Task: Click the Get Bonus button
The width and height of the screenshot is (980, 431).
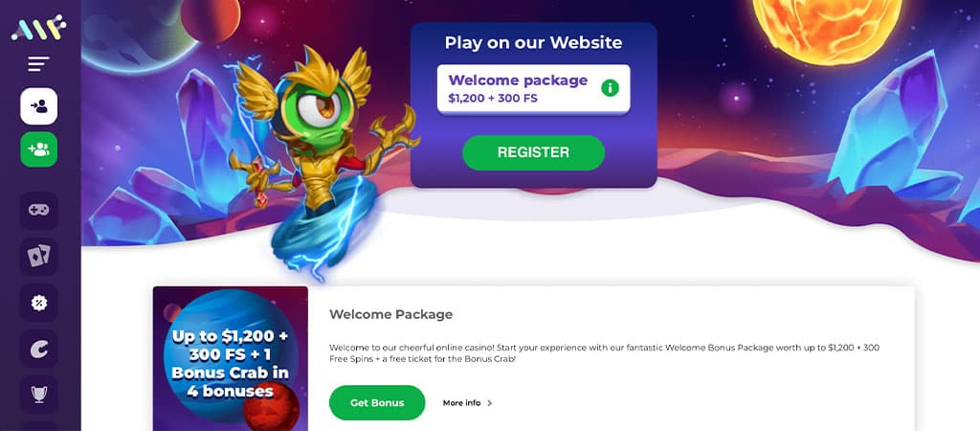Action: [377, 403]
